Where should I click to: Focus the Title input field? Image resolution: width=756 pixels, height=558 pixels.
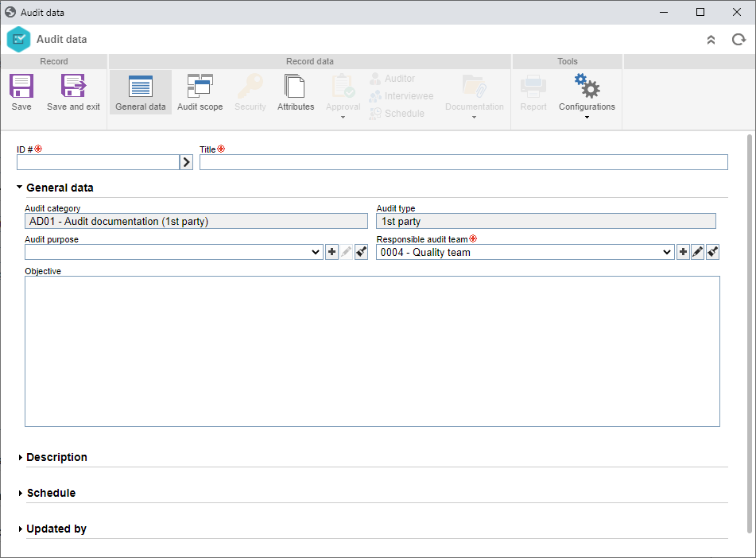point(463,162)
